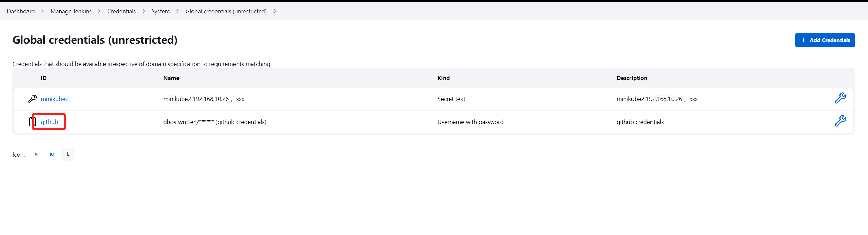
Task: Select small icon size S
Action: coord(36,154)
